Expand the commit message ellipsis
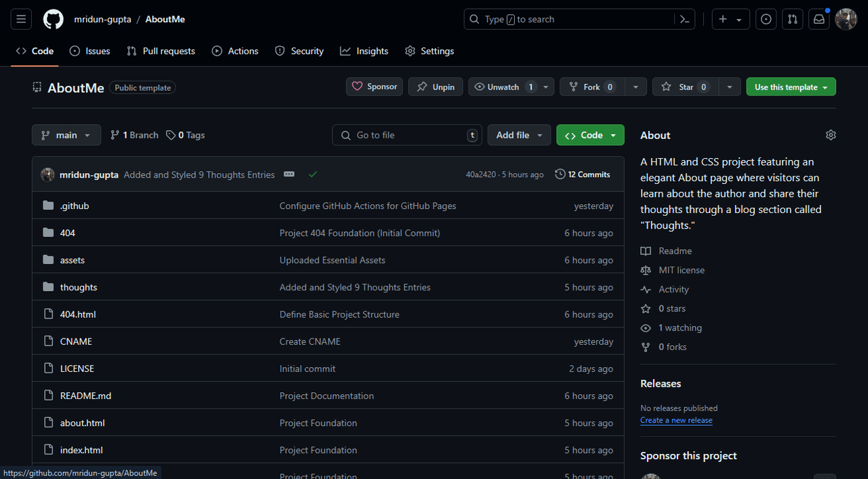The height and width of the screenshot is (479, 868). tap(289, 174)
